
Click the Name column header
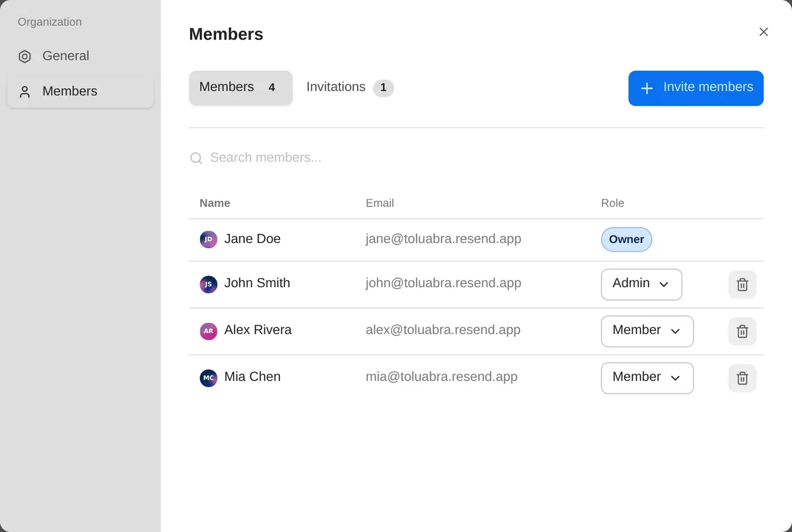[x=214, y=203]
